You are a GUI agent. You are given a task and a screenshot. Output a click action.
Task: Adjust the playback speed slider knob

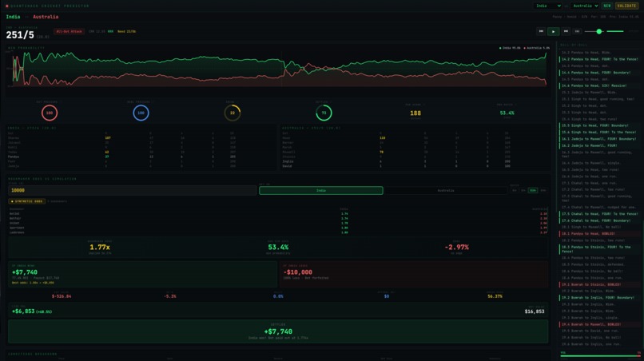pos(598,31)
